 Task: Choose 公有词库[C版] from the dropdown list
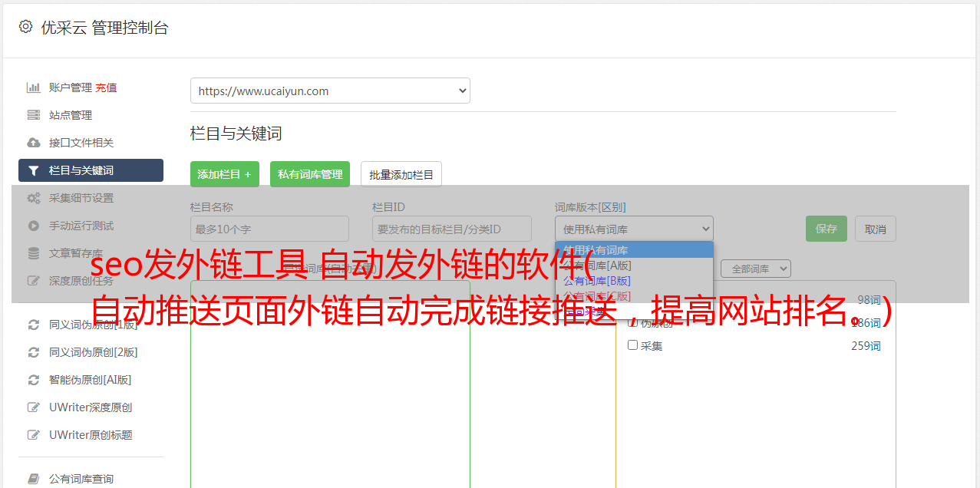(x=634, y=295)
